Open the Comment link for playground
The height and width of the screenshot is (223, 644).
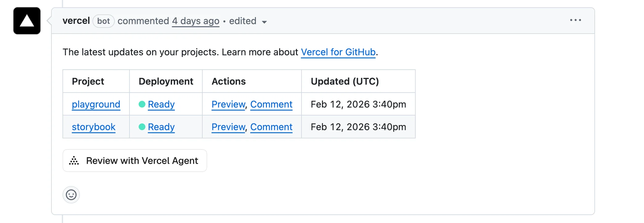click(271, 104)
